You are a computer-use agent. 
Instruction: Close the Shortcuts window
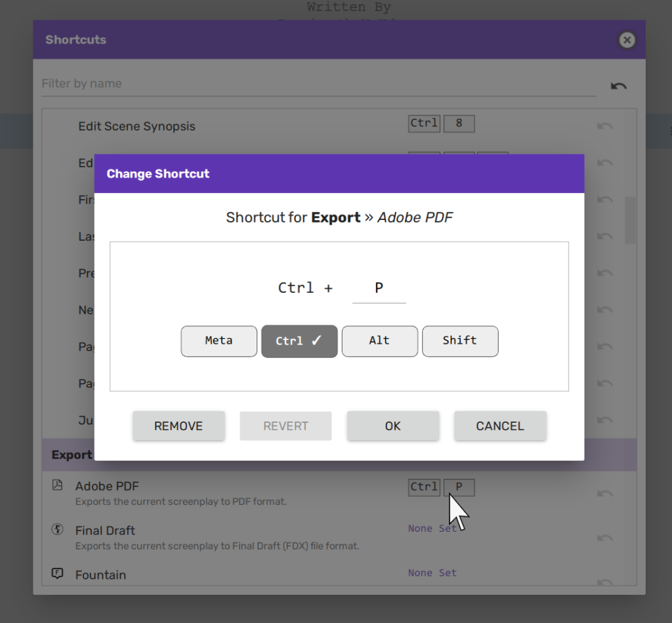(627, 40)
